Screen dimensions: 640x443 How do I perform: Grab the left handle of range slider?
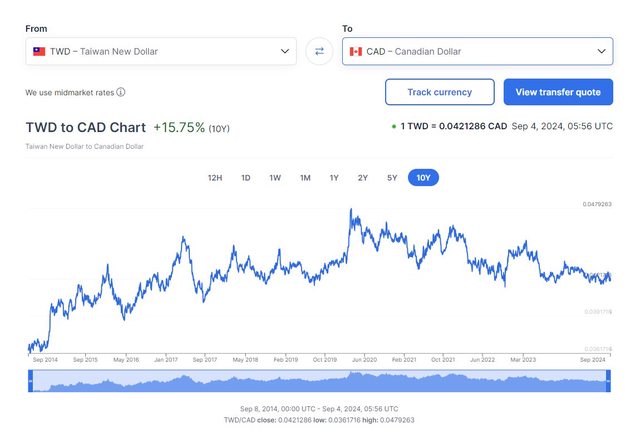click(31, 379)
